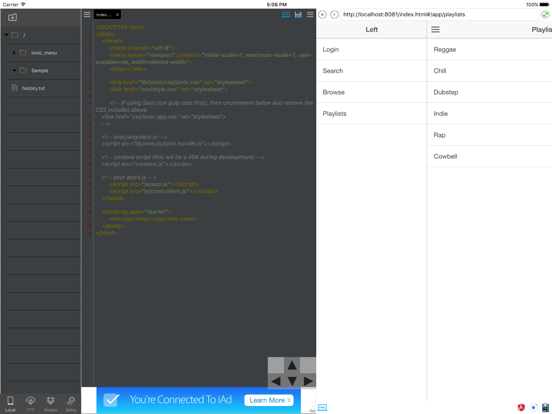Click Learn More on the iAd banner

coord(269,400)
